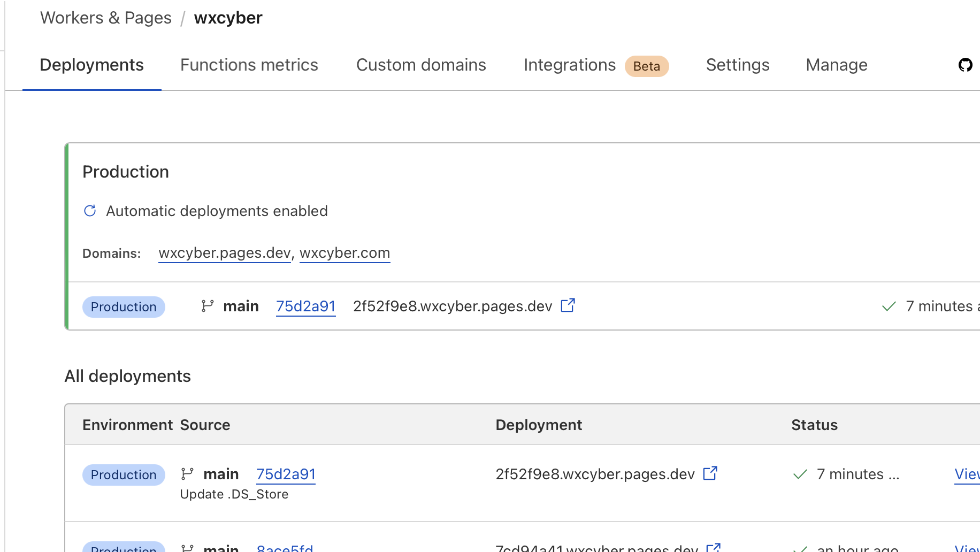Click the 'All deployments' heading
Image resolution: width=980 pixels, height=552 pixels.
tap(127, 376)
